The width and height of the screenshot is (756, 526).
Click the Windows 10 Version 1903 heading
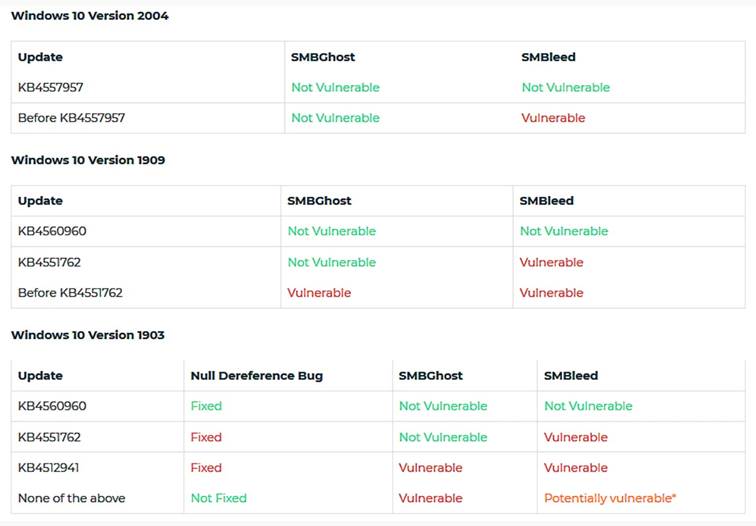[x=88, y=335]
